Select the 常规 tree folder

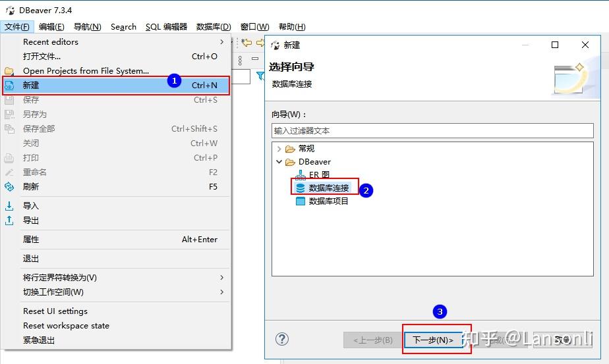306,149
